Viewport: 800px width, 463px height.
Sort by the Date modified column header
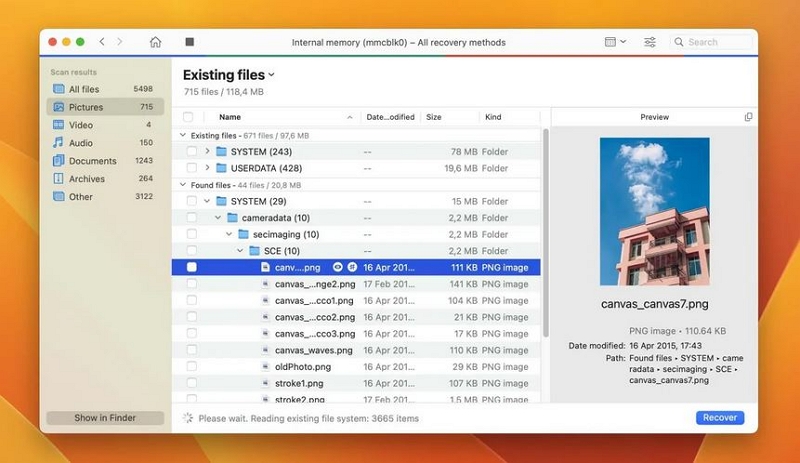coord(390,117)
